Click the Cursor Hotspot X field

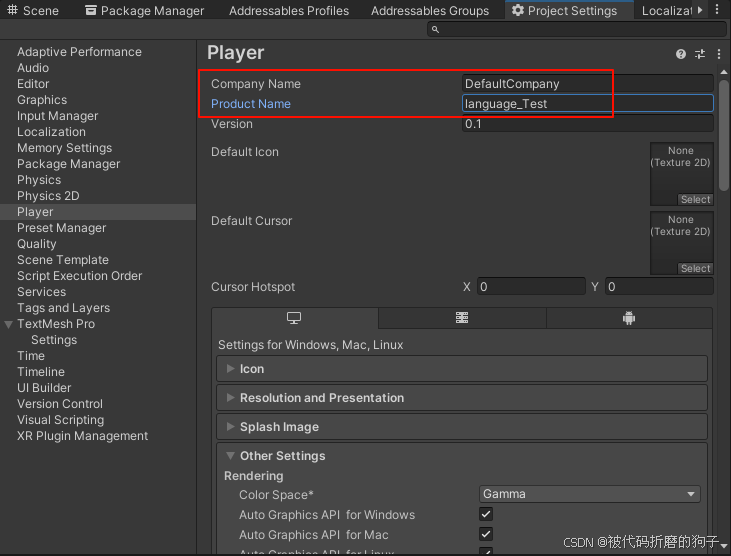531,287
